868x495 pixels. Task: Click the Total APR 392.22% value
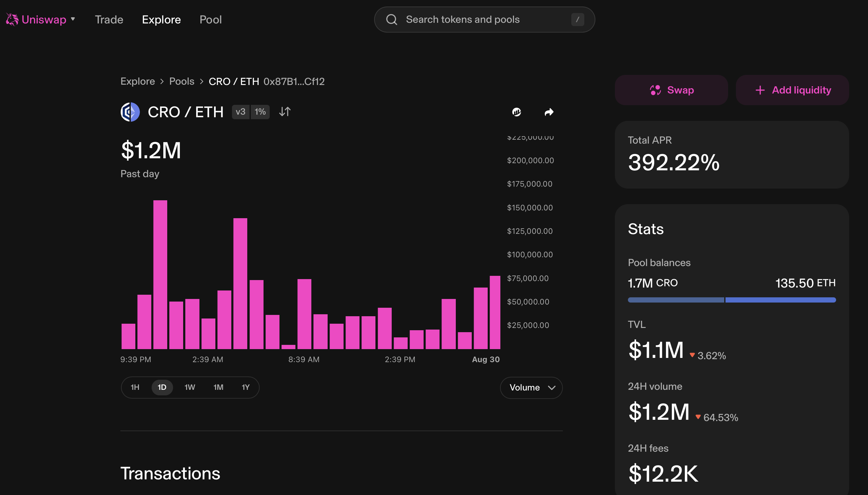tap(674, 163)
